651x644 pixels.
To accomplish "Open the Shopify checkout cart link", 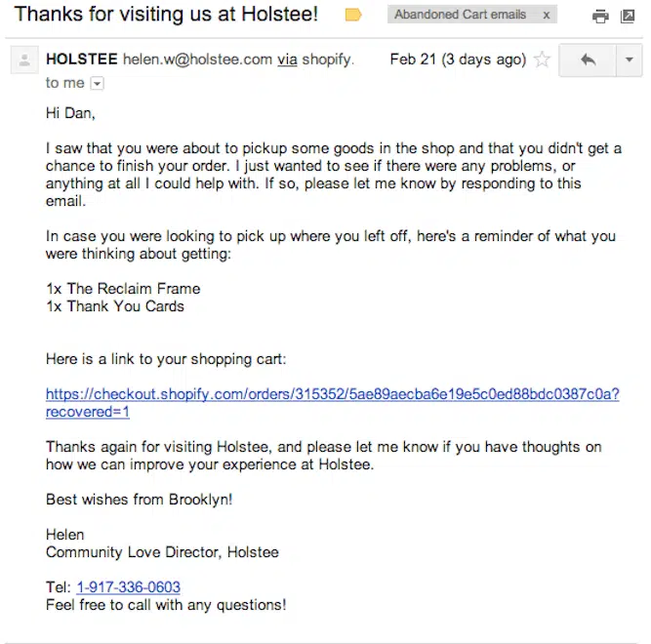I will pyautogui.click(x=332, y=394).
